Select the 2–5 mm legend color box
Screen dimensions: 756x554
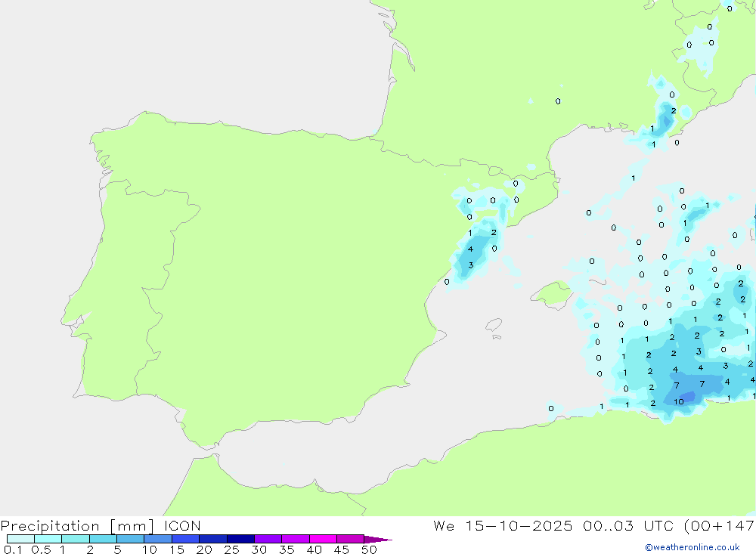pos(103,539)
